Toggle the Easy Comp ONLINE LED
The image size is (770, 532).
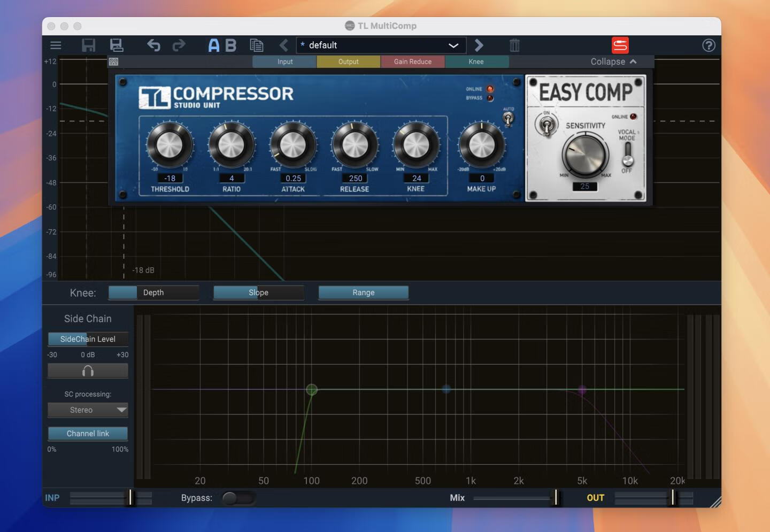coord(633,117)
